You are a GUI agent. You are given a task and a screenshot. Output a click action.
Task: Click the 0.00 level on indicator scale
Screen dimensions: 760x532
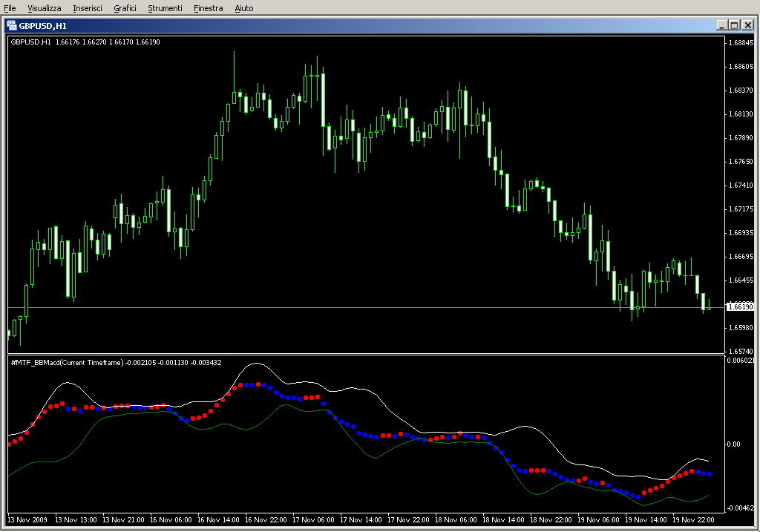tap(733, 444)
